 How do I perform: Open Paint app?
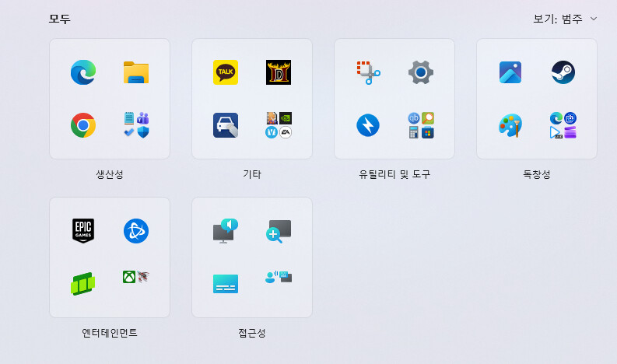coord(510,125)
